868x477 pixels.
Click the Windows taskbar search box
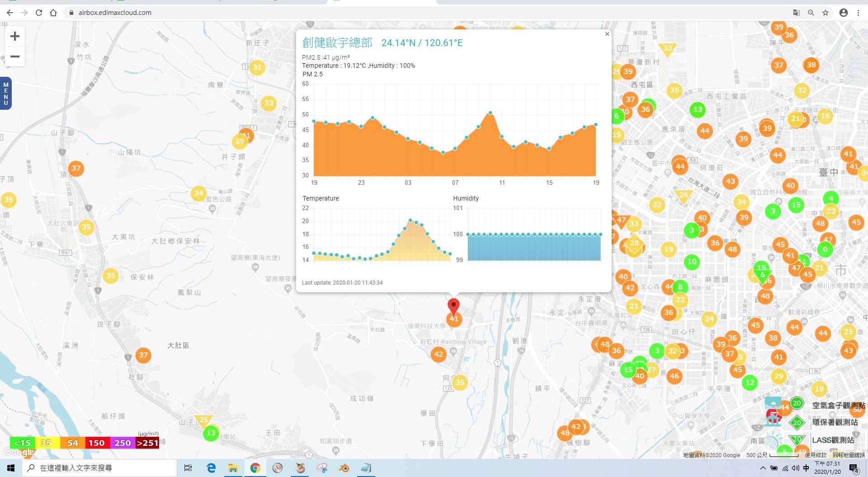point(99,468)
